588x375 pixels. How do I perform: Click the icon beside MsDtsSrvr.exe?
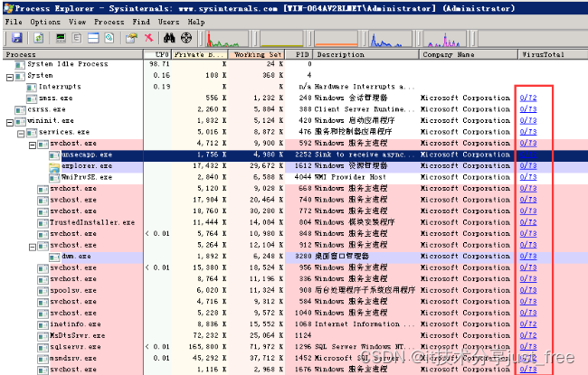43,336
